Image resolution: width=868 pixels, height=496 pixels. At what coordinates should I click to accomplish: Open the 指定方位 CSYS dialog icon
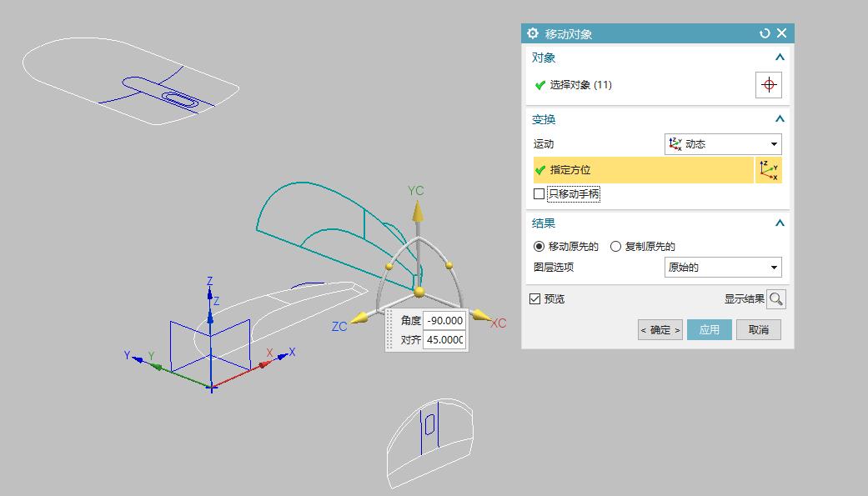tap(770, 169)
